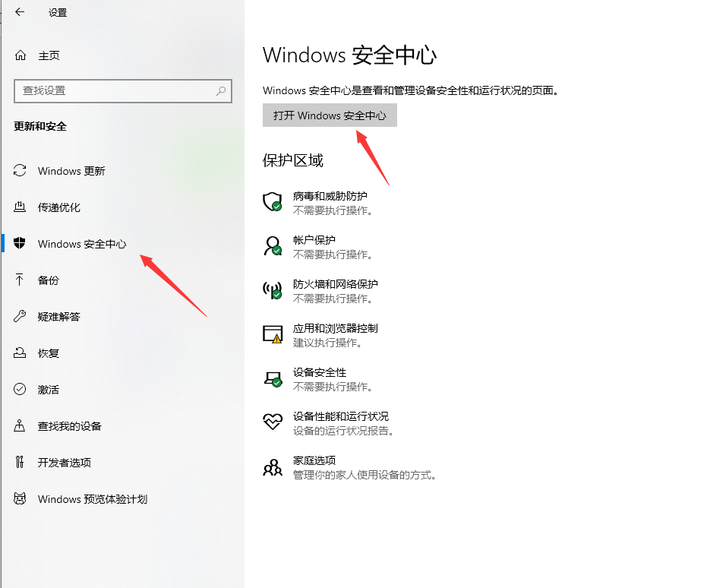Go back using the back arrow
Viewport: 710px width, 588px height.
coord(20,12)
